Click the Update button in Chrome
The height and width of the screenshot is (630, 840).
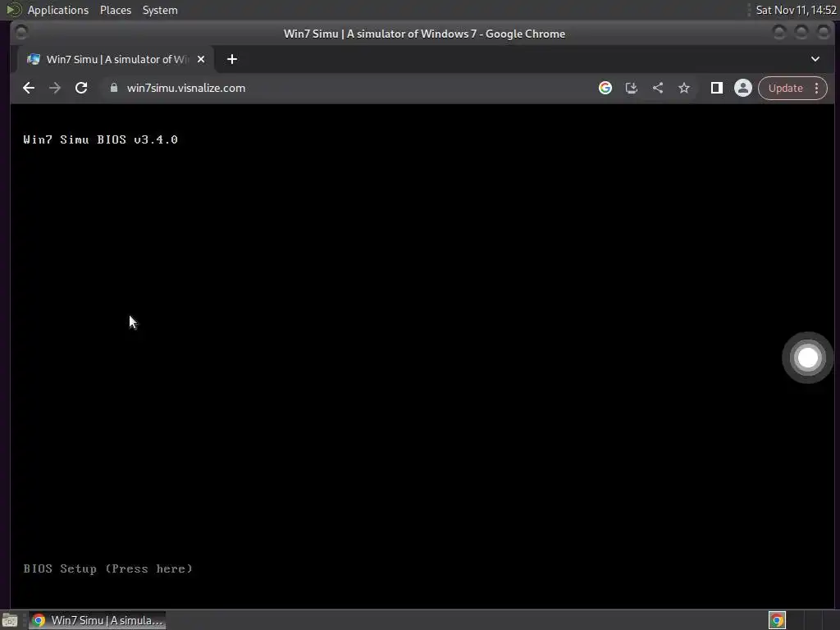[x=785, y=88]
